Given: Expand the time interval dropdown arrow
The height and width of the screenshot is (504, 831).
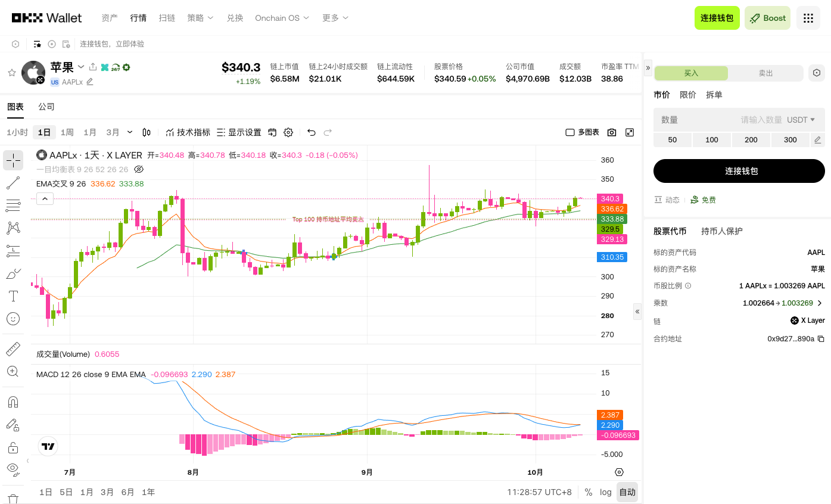Looking at the screenshot, I should click(x=130, y=132).
